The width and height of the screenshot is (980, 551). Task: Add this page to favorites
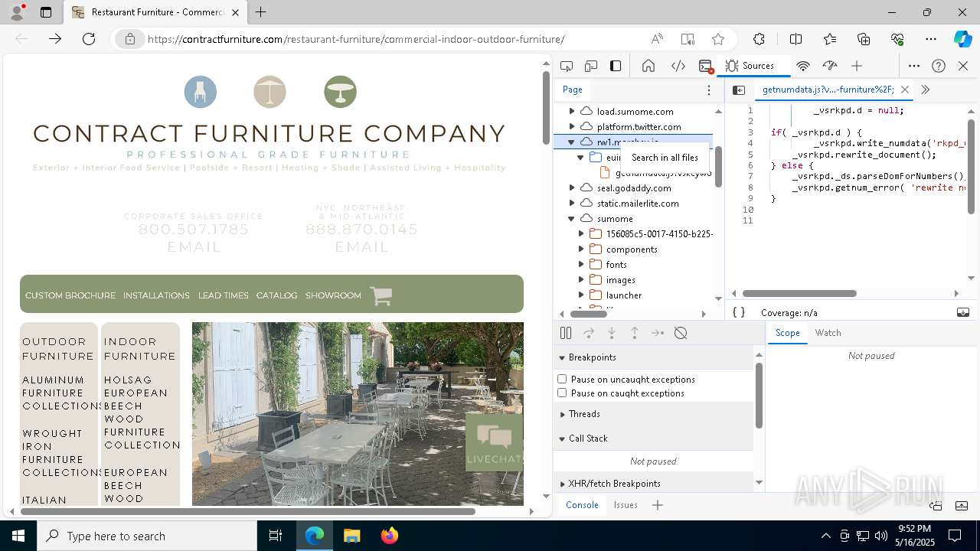point(717,39)
